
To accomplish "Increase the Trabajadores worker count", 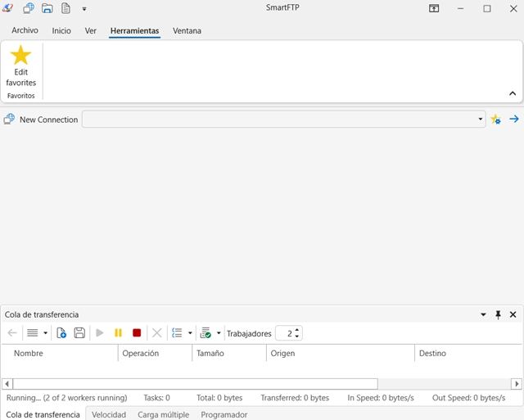I will click(296, 330).
